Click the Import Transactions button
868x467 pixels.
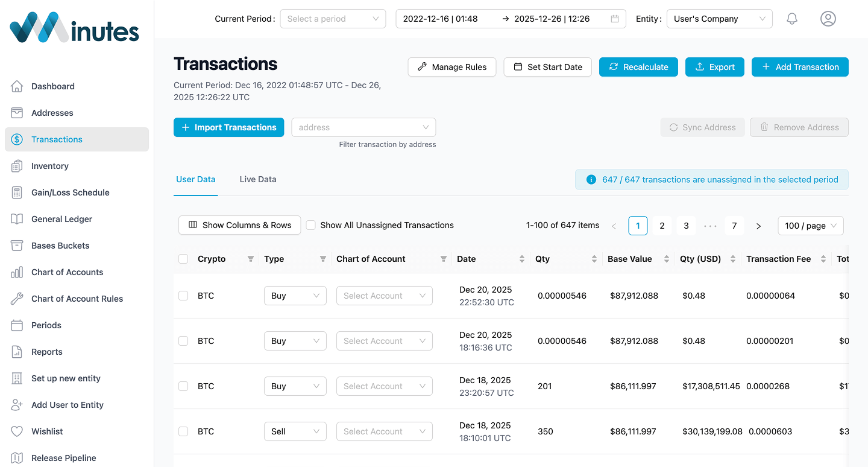coord(228,127)
